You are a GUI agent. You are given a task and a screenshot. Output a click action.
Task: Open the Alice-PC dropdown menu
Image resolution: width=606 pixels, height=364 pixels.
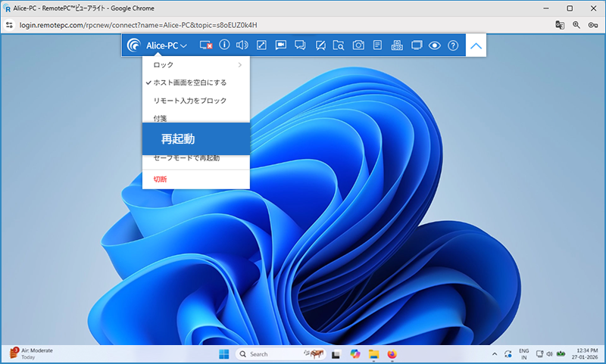coord(167,45)
